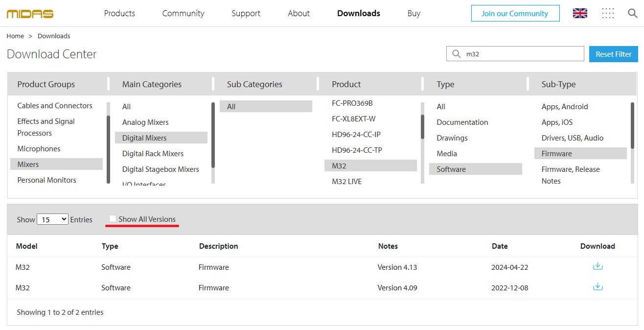The height and width of the screenshot is (330, 644).
Task: Select Firmware, Release Notes sub-type
Action: (x=570, y=175)
